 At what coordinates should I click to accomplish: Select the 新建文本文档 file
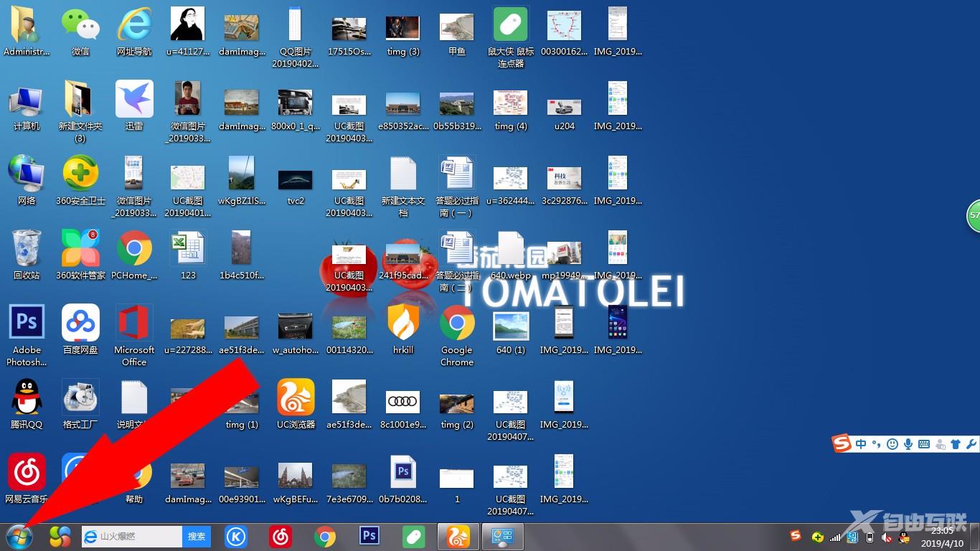point(403,187)
